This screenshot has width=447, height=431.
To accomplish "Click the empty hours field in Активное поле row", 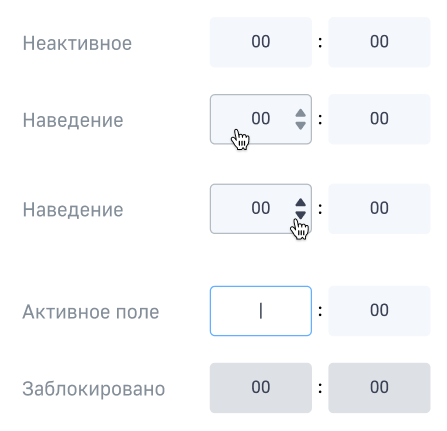I will point(261,311).
